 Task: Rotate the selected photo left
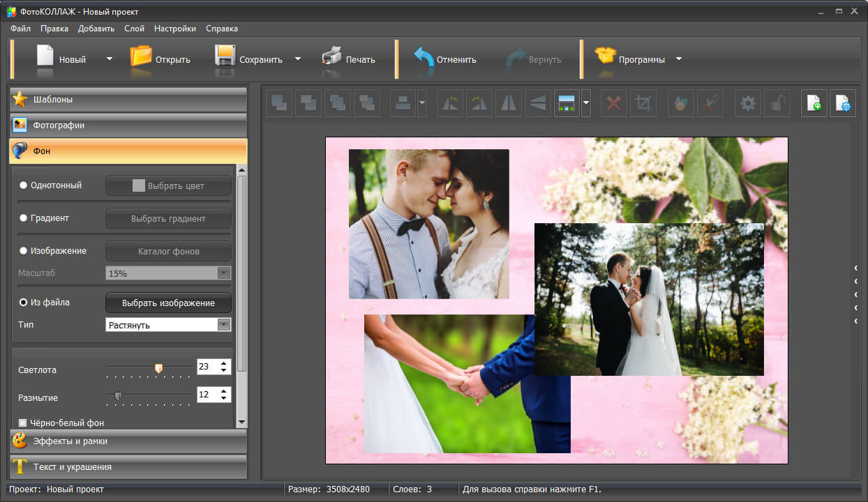[x=450, y=103]
